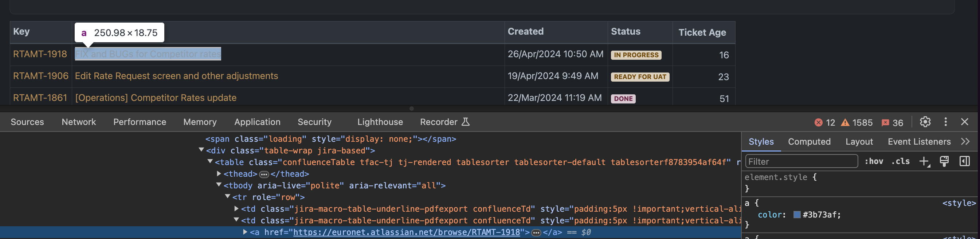
Task: Collapse the tr role=row node
Action: point(227,196)
